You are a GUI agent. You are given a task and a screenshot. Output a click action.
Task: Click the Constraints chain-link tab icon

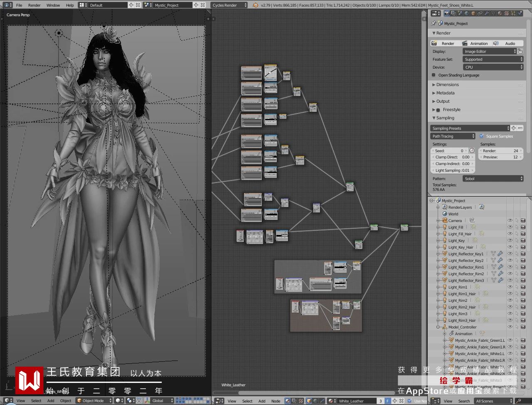480,13
